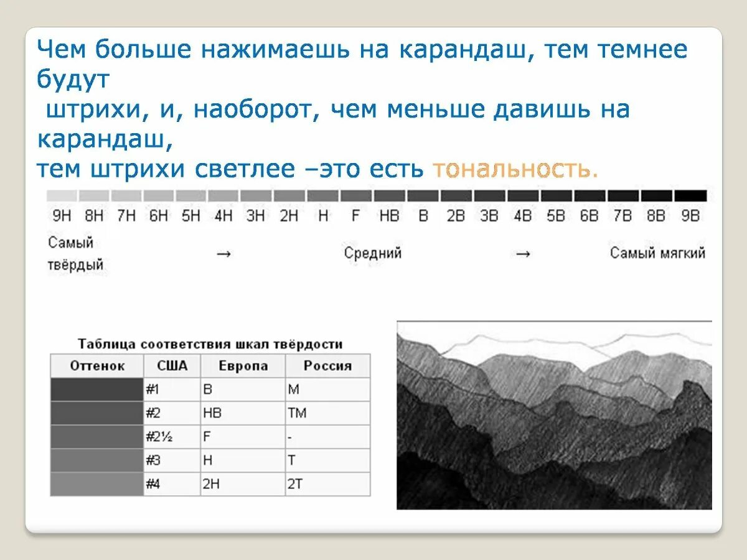The height and width of the screenshot is (560, 747).
Task: Click the 'H' cell in the #3 row
Action: click(243, 460)
